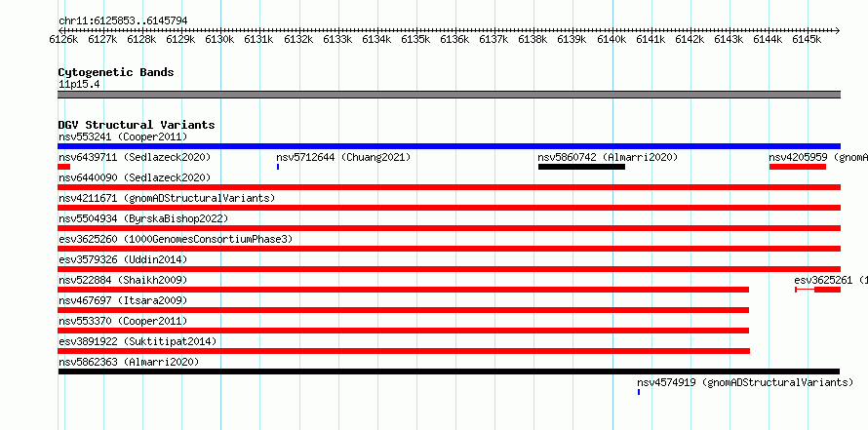Click the esv3625261 variant label
The image size is (868, 430).
coord(830,280)
